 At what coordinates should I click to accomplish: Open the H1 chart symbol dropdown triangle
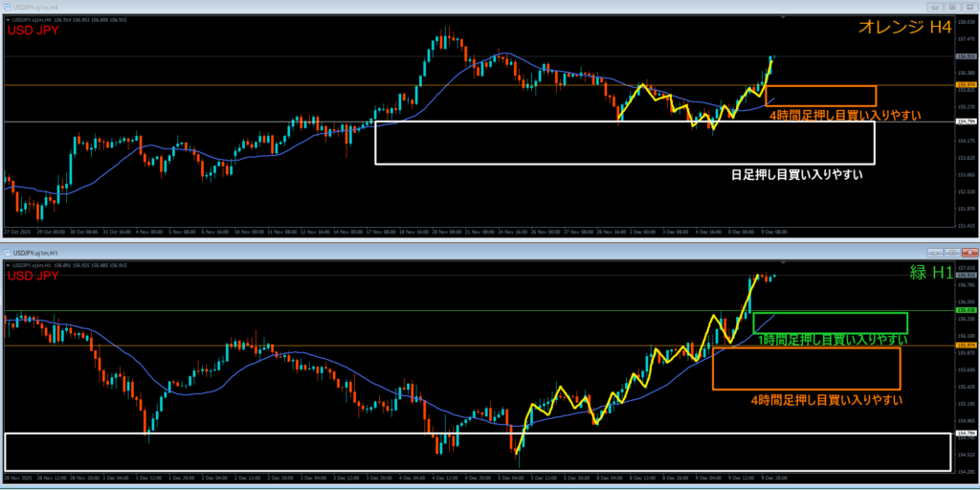click(x=8, y=265)
